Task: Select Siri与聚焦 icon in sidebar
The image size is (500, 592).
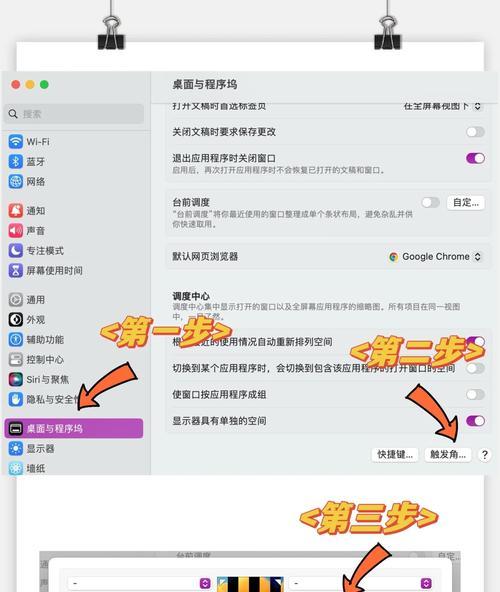Action: 15,379
